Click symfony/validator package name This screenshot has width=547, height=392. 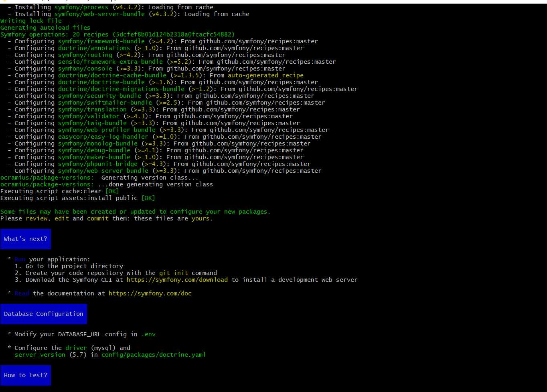click(x=89, y=116)
